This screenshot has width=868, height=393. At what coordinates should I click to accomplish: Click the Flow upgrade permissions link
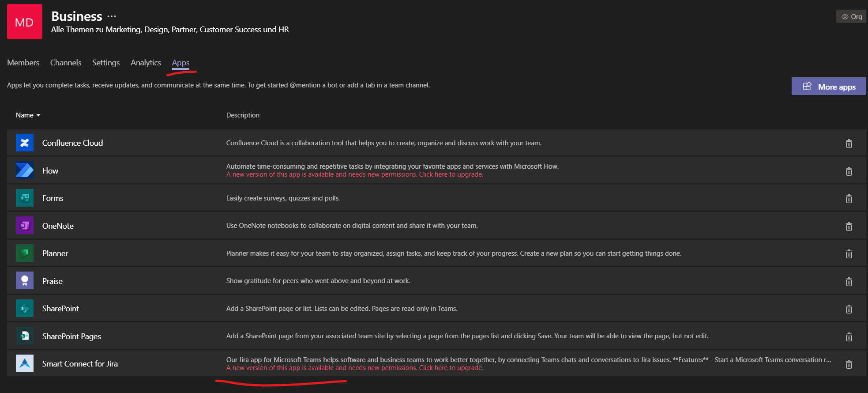coord(354,174)
